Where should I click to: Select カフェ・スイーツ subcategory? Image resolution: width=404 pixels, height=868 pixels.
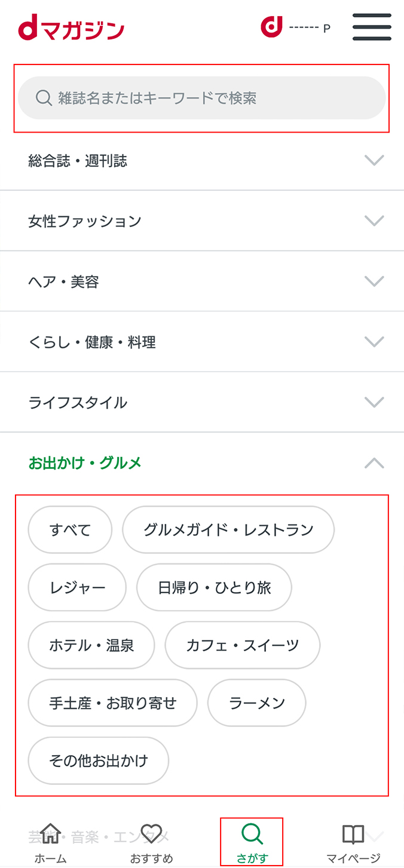click(242, 645)
